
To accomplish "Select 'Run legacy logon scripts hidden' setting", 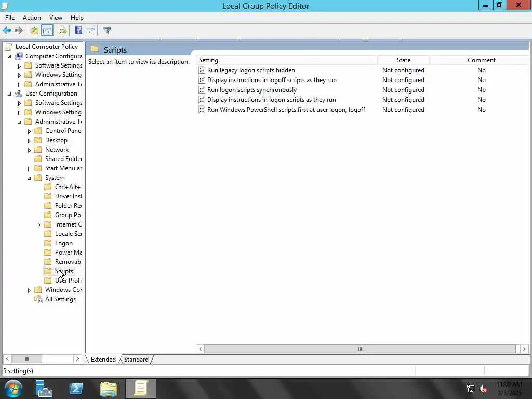I will coord(251,70).
